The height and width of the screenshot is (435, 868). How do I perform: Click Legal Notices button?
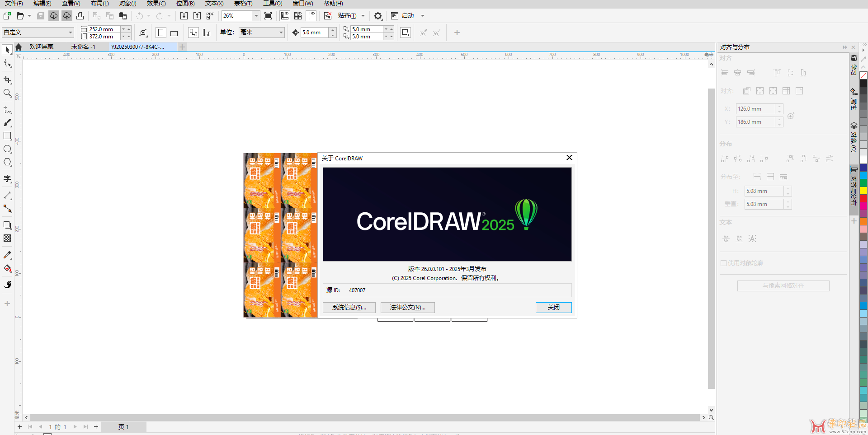tap(408, 308)
